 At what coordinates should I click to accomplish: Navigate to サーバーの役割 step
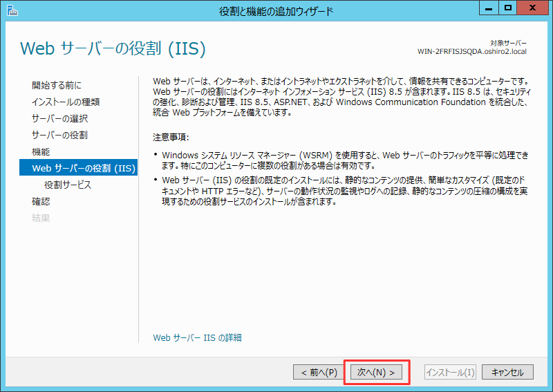pos(59,135)
